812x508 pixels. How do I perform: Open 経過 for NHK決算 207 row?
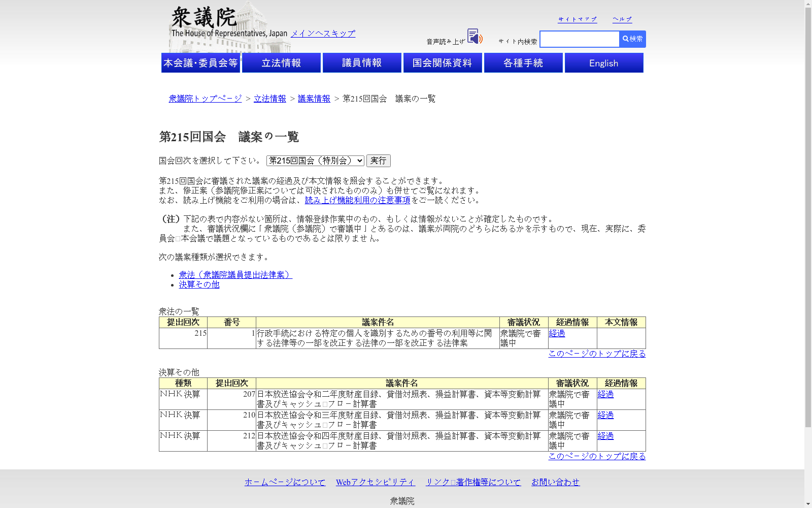pyautogui.click(x=605, y=394)
